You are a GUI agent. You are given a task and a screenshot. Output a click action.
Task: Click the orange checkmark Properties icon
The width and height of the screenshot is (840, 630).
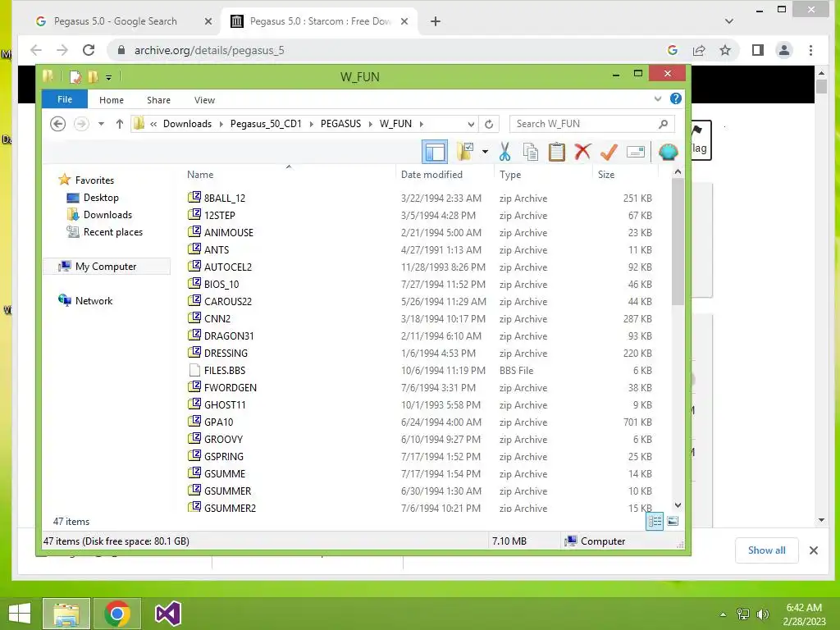pos(609,152)
